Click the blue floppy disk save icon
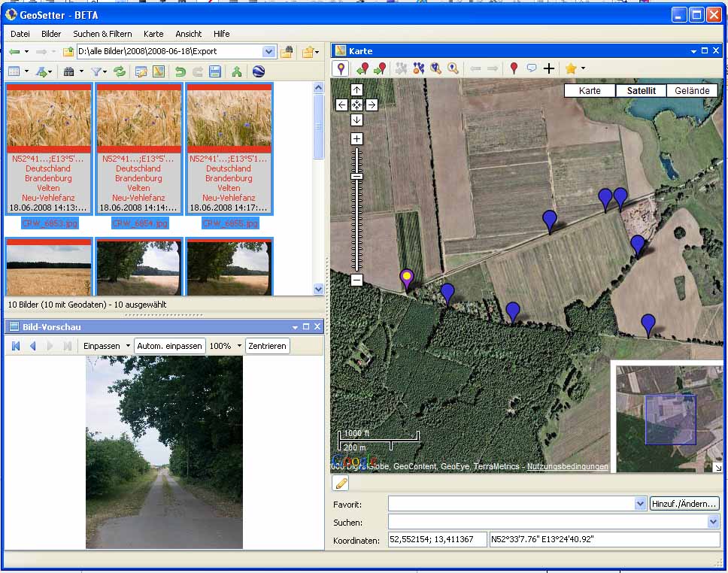The image size is (728, 573). point(215,71)
